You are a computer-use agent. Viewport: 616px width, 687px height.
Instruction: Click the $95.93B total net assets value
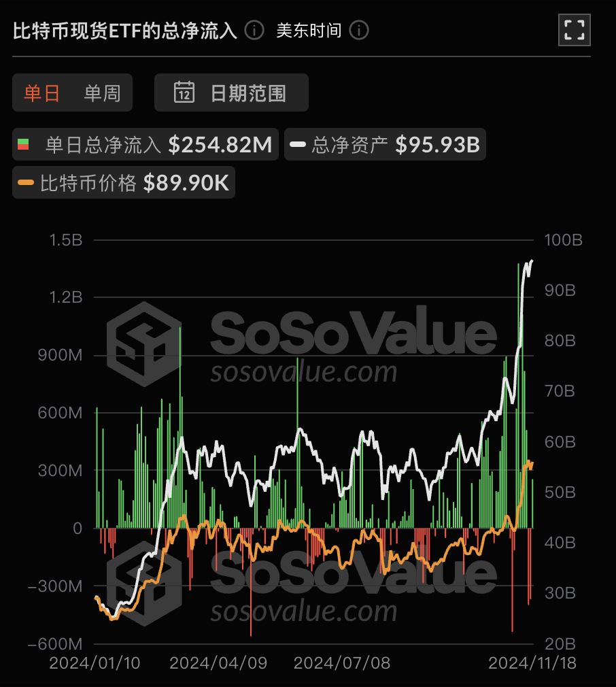438,144
